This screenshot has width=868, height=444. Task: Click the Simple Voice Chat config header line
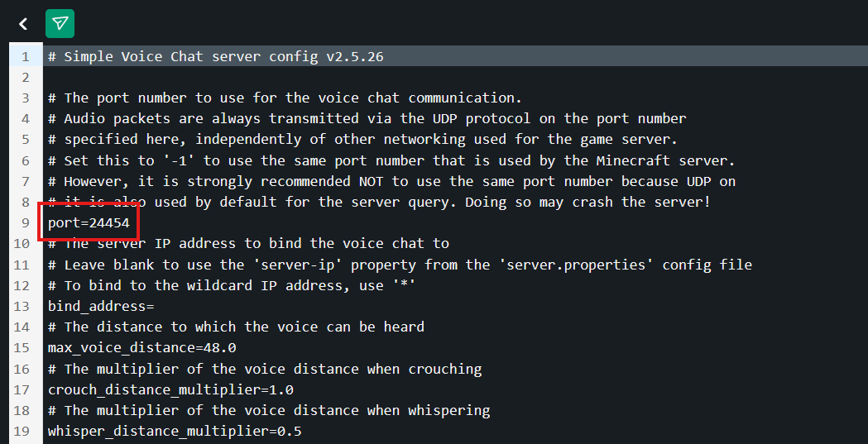215,56
